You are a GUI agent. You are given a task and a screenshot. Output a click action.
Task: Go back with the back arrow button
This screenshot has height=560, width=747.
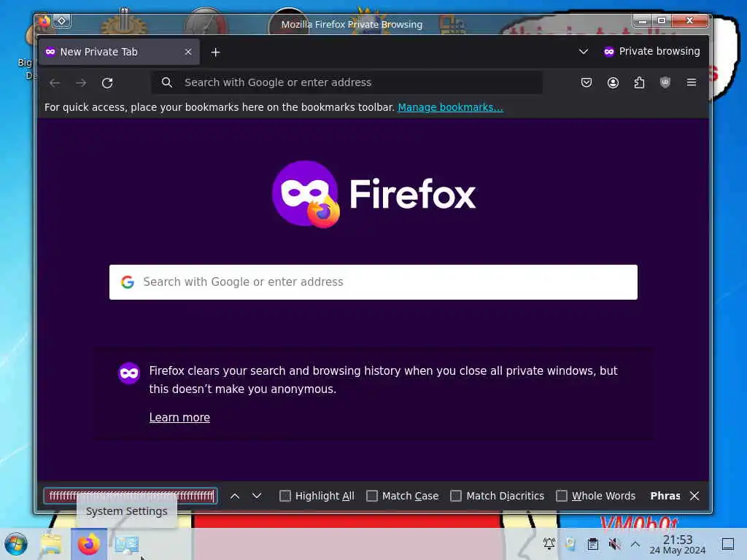[55, 83]
